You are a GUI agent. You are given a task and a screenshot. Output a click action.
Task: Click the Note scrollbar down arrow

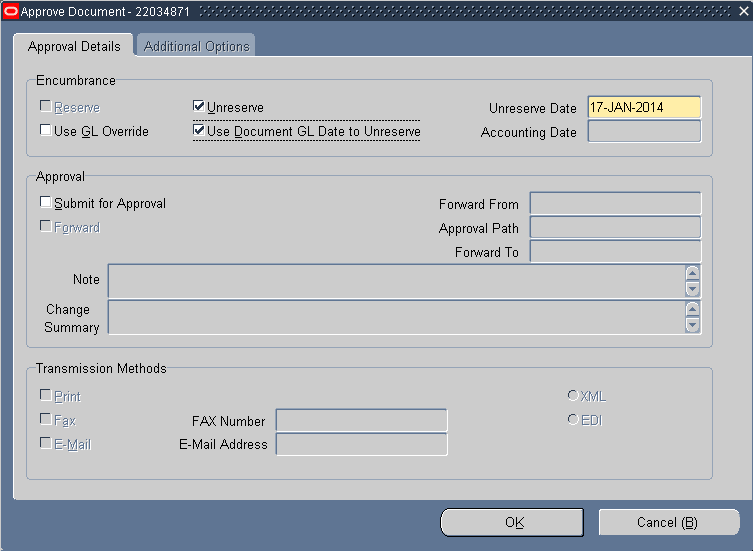click(x=692, y=289)
